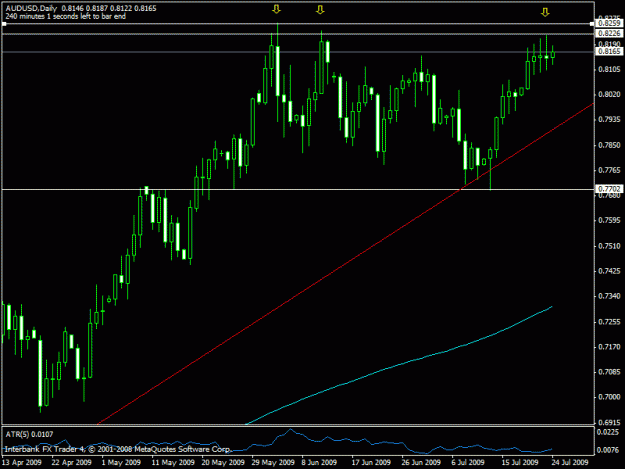Click the yellow arrow above the 29 May peak

276,9
